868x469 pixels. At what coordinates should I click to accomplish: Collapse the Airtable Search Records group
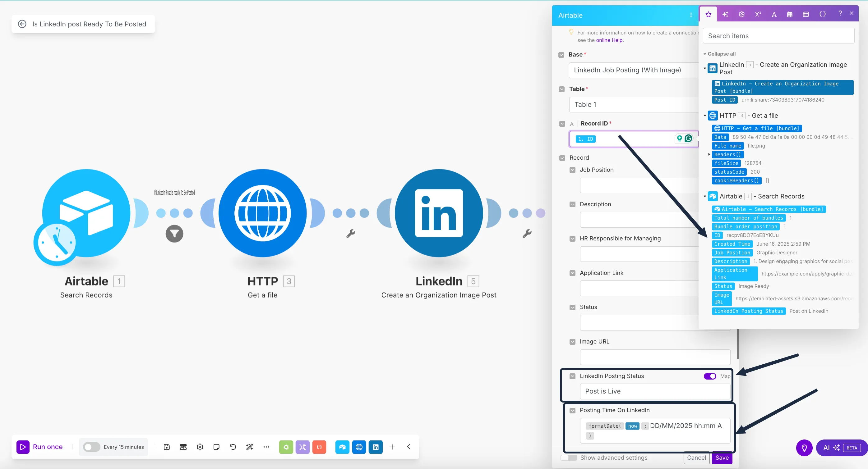coord(704,196)
